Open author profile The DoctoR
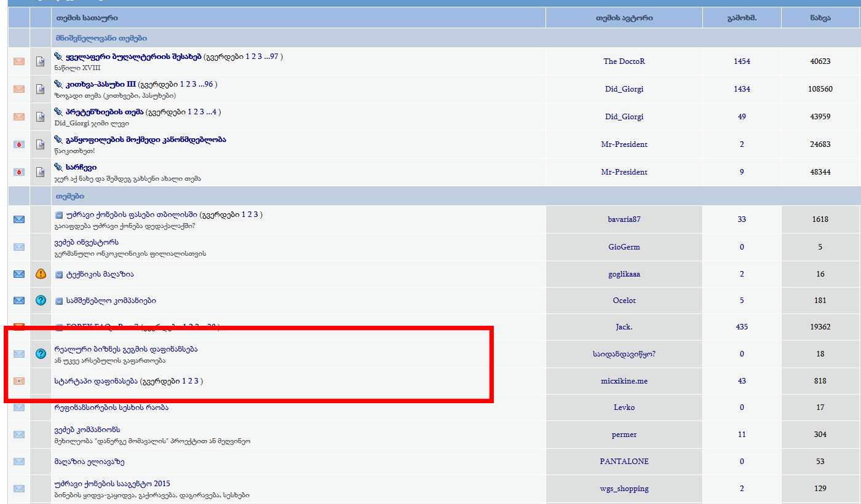Screen dimensions: 861x504 (624, 61)
